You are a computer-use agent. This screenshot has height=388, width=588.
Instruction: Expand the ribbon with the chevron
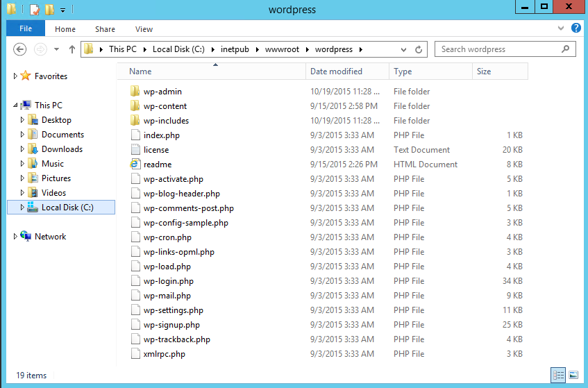pos(562,28)
